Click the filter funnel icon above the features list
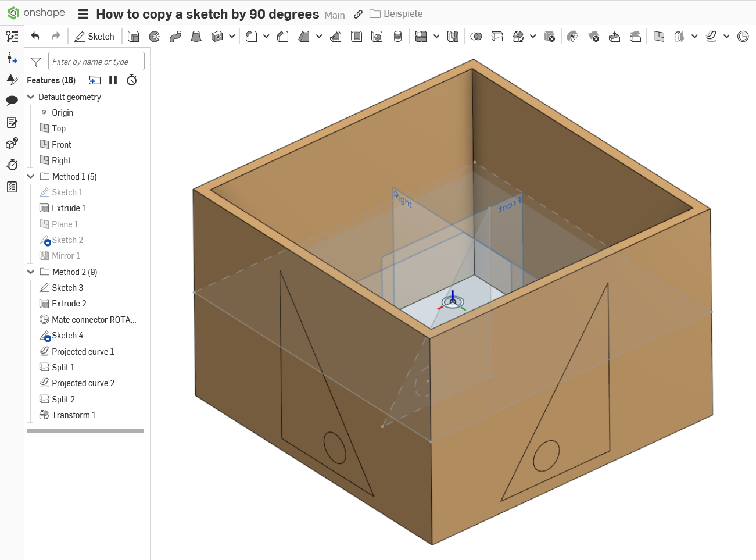The image size is (756, 560). [35, 61]
